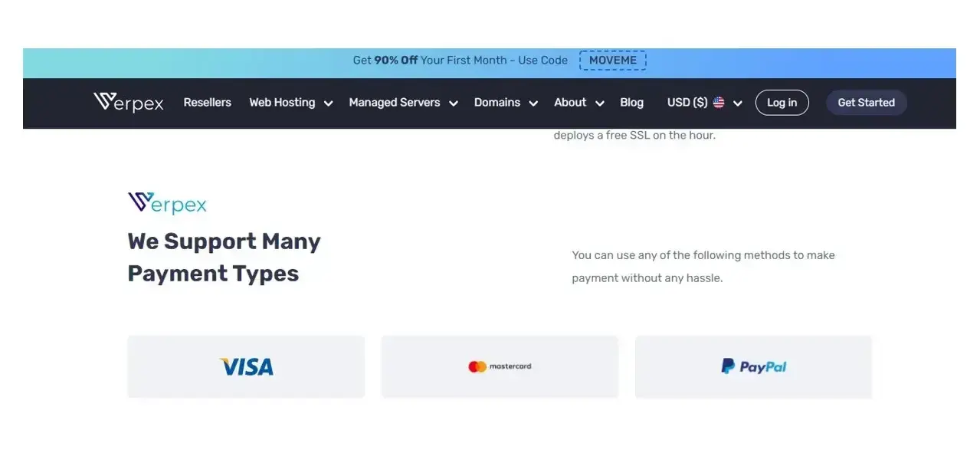Click the Log in button
980x453 pixels.
coord(782,103)
